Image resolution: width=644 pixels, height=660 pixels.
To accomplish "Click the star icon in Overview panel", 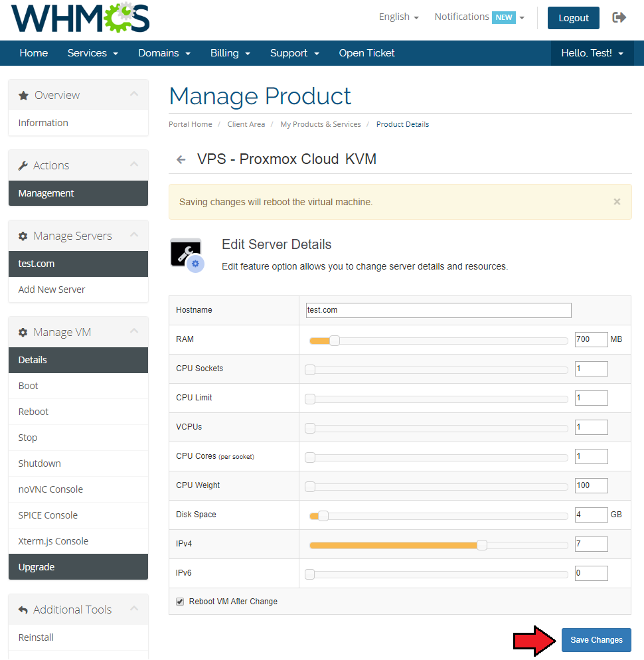I will click(24, 96).
